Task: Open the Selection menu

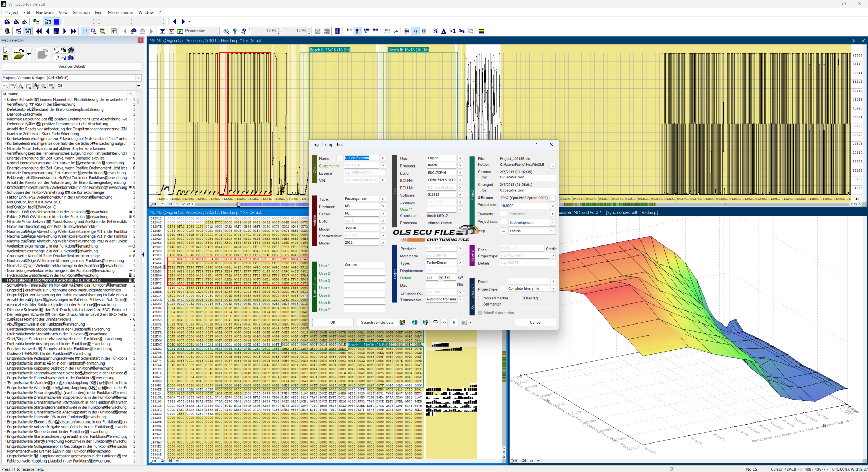Action: point(81,13)
